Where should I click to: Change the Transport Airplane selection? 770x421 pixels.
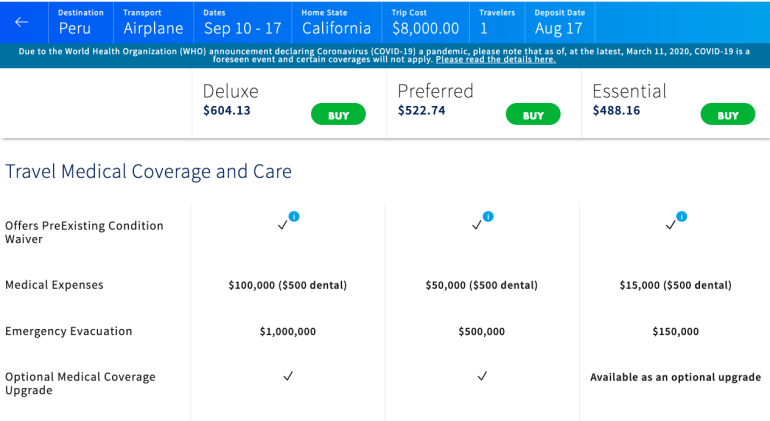point(153,22)
